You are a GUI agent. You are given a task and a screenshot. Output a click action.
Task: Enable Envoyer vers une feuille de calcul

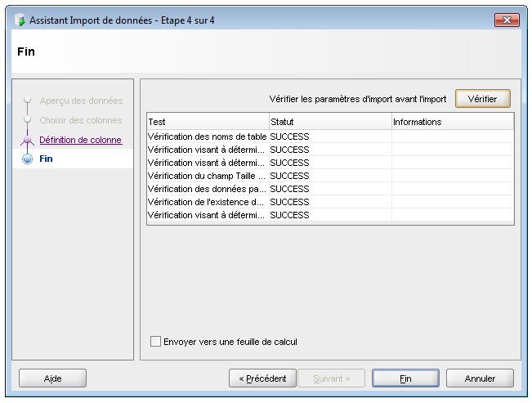tap(156, 342)
